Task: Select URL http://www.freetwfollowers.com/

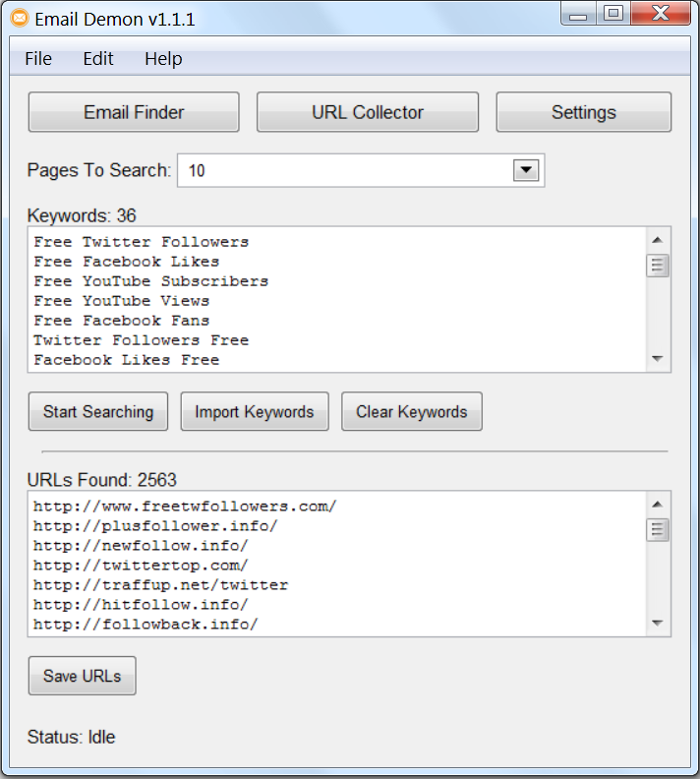Action: [185, 507]
